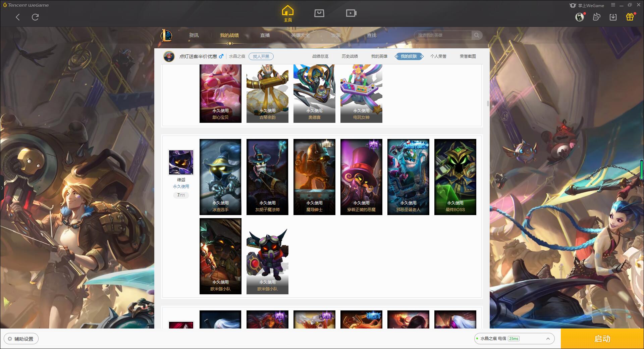Open the 古琴余韵 skin card
Image resolution: width=644 pixels, height=349 pixels.
pos(267,94)
